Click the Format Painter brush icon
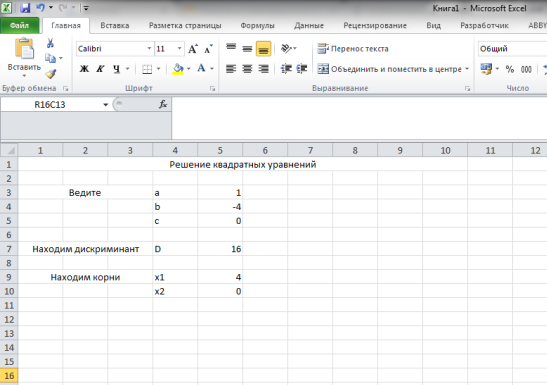The image size is (547, 385). [x=51, y=74]
